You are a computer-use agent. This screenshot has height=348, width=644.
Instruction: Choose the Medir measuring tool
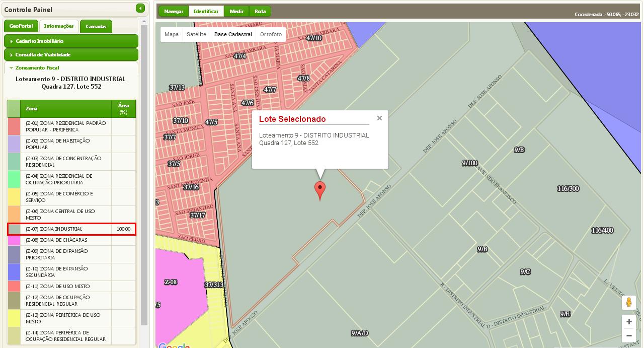point(236,11)
